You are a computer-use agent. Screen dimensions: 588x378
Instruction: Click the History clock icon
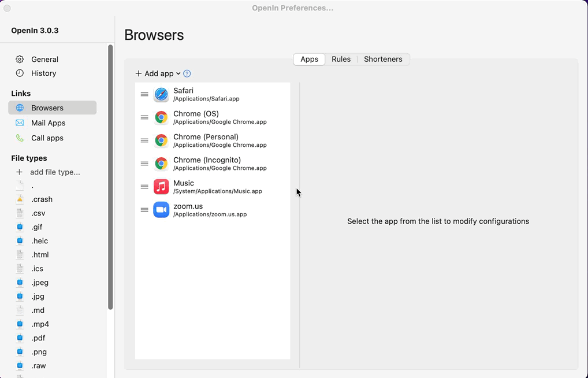pos(20,73)
